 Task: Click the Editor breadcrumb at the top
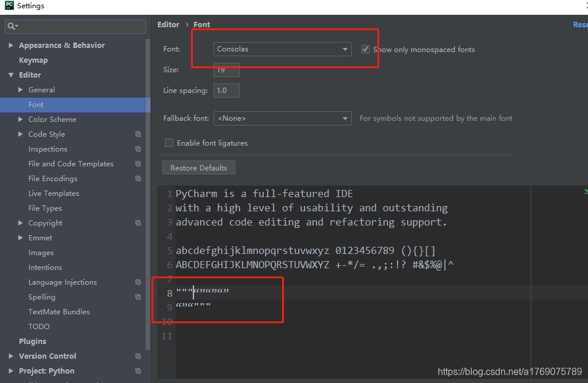point(168,24)
